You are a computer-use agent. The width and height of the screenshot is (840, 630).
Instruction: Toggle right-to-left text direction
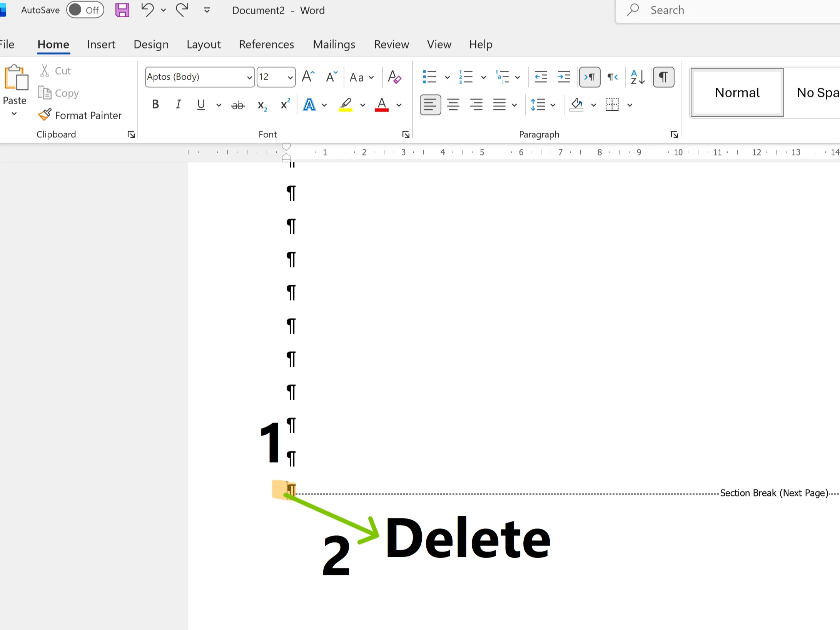613,77
